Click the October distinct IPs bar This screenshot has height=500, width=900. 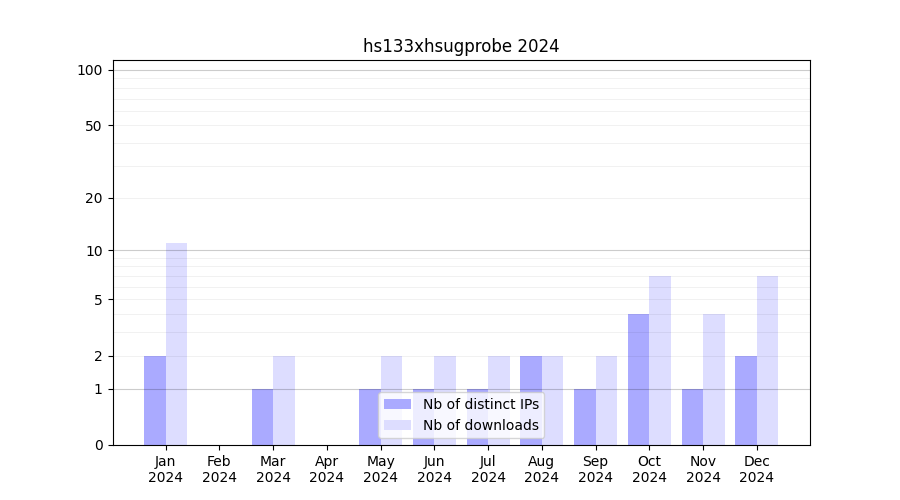(x=638, y=380)
